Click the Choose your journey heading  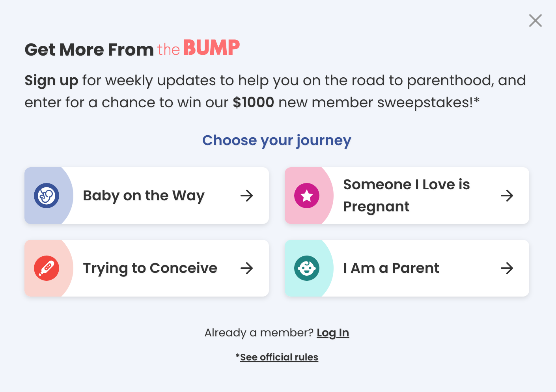click(277, 140)
